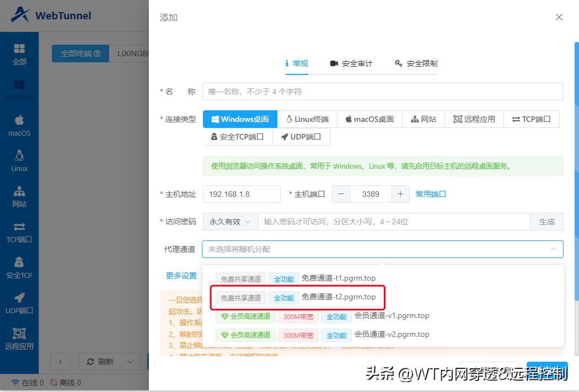This screenshot has height=392, width=579.
Task: Choose TCP端口 connection type
Action: [x=532, y=119]
